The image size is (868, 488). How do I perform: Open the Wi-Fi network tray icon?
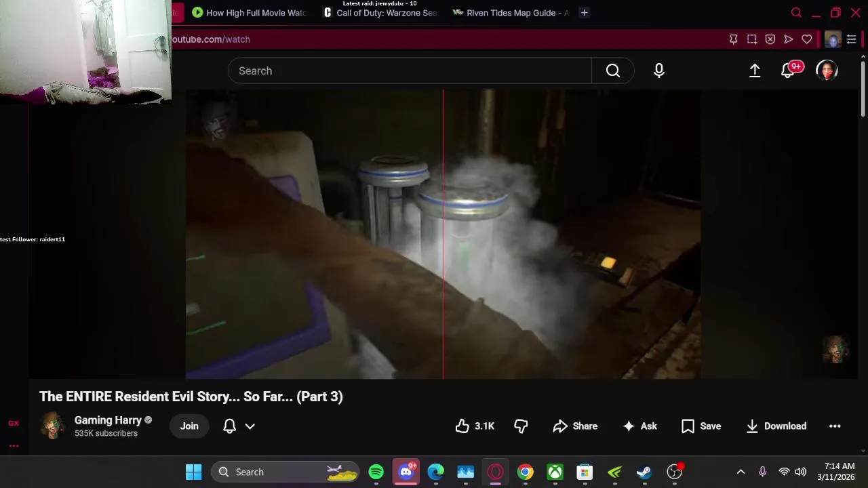784,472
